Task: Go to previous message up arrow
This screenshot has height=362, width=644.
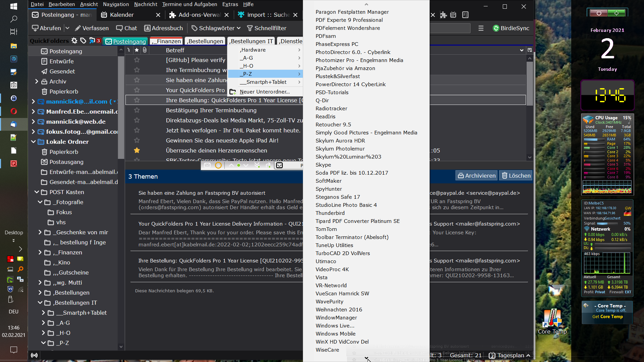Action: click(231, 165)
